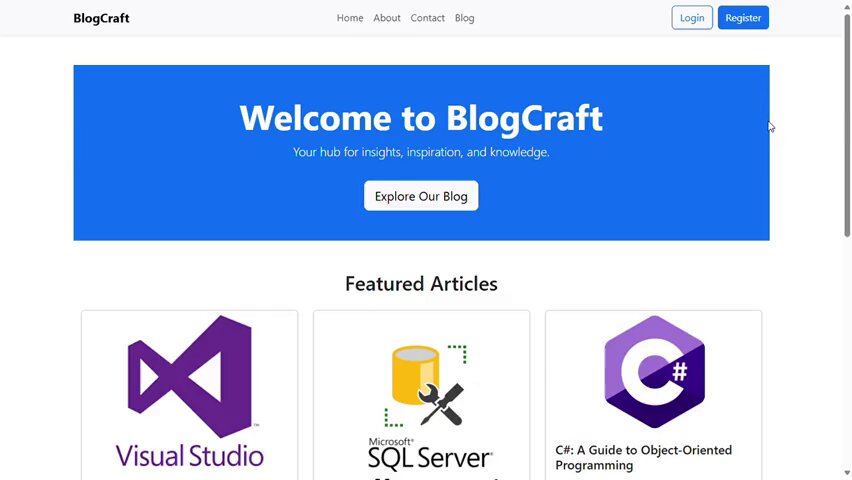
Task: Go to the About page link
Action: tap(387, 18)
